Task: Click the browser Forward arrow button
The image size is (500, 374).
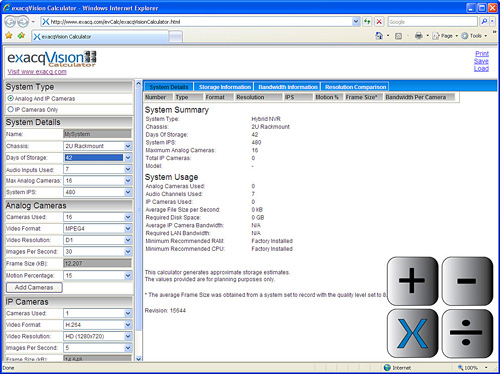Action: point(23,22)
